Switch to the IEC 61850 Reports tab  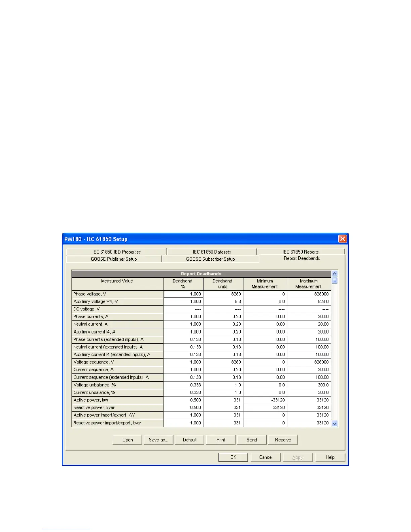point(301,252)
